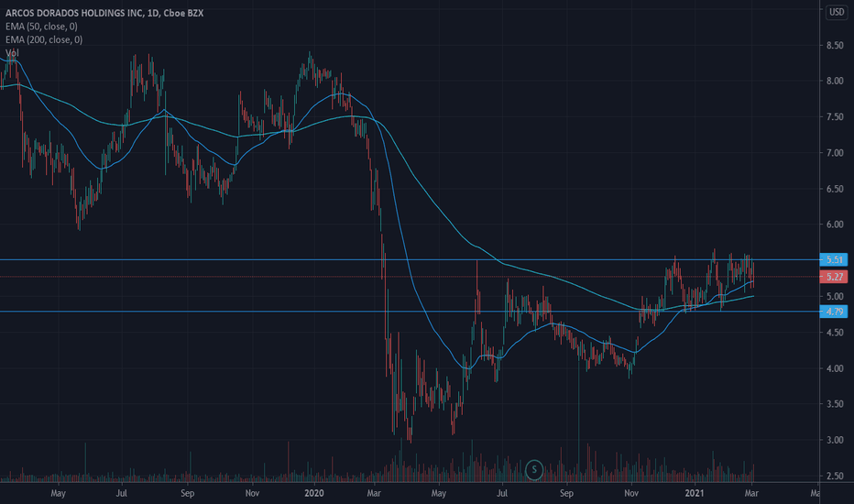Viewport: 854px width, 504px height.
Task: Click the 8.00 price axis label
Action: 835,81
